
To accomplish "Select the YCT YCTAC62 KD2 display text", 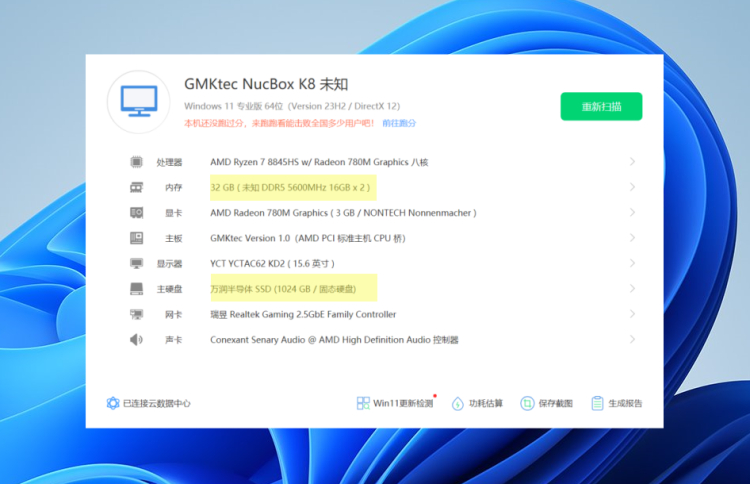I will click(x=272, y=264).
